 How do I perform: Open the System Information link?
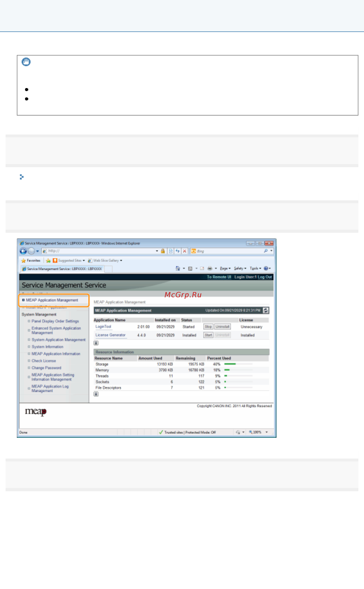(x=47, y=347)
